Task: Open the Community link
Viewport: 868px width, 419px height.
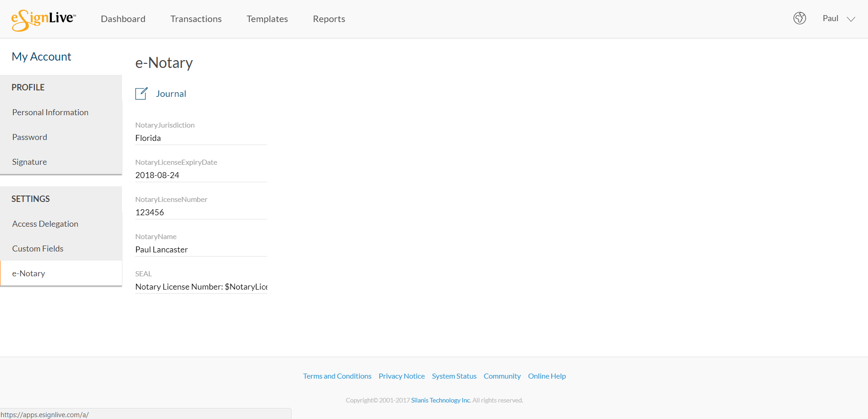Action: click(x=502, y=376)
